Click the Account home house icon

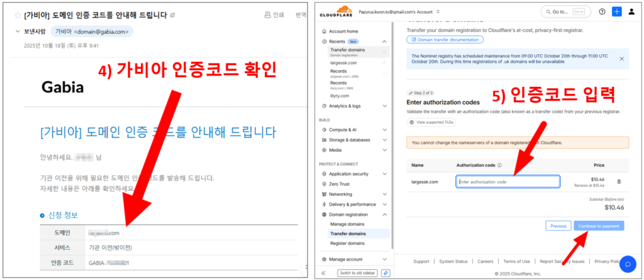click(325, 31)
